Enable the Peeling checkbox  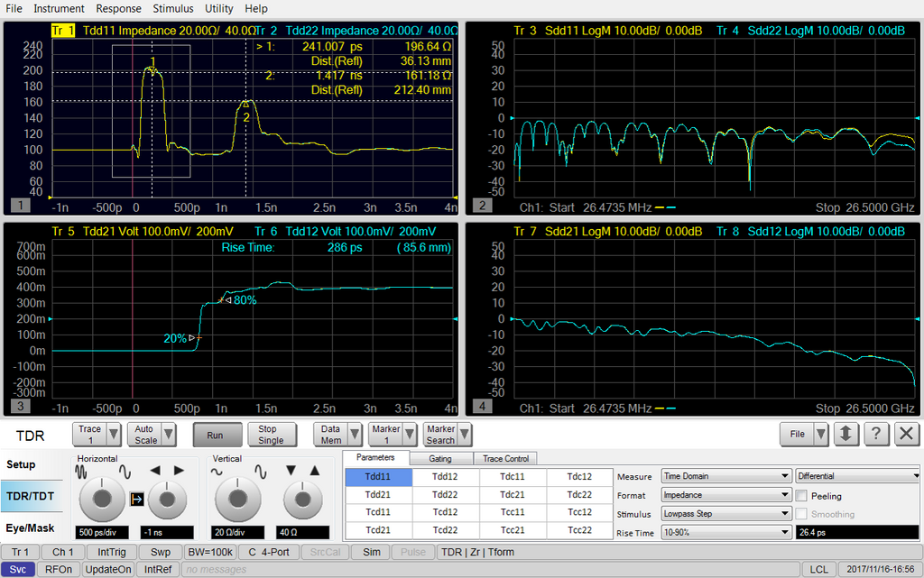[x=801, y=495]
